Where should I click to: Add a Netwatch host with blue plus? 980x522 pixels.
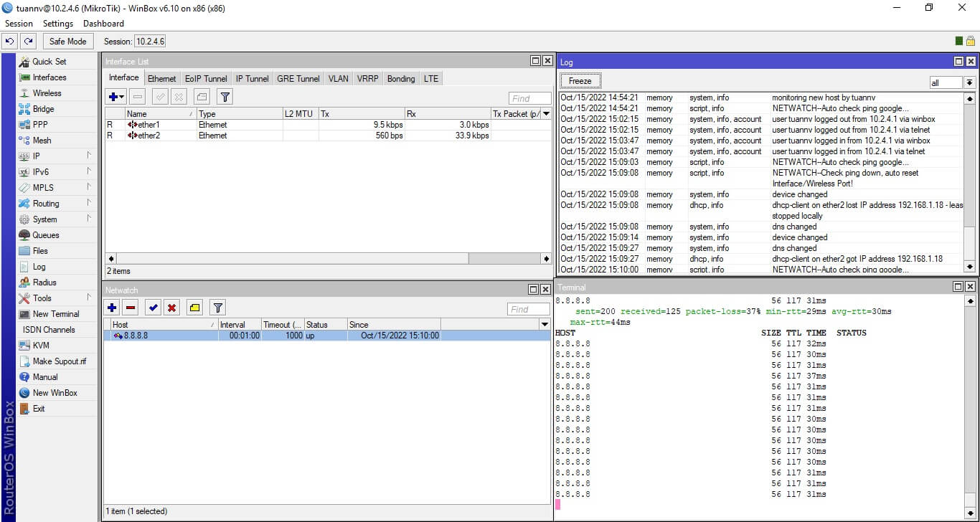[113, 308]
